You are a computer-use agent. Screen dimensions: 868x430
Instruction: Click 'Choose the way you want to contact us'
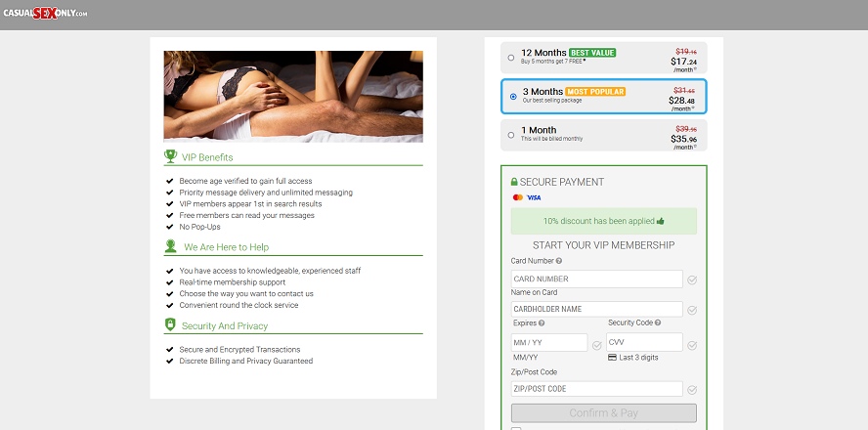(x=246, y=294)
